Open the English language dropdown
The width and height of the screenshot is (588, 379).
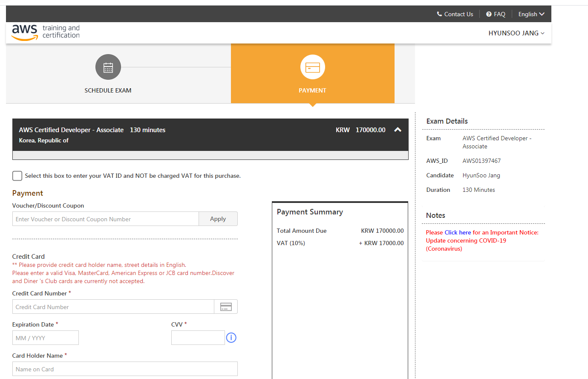(531, 14)
